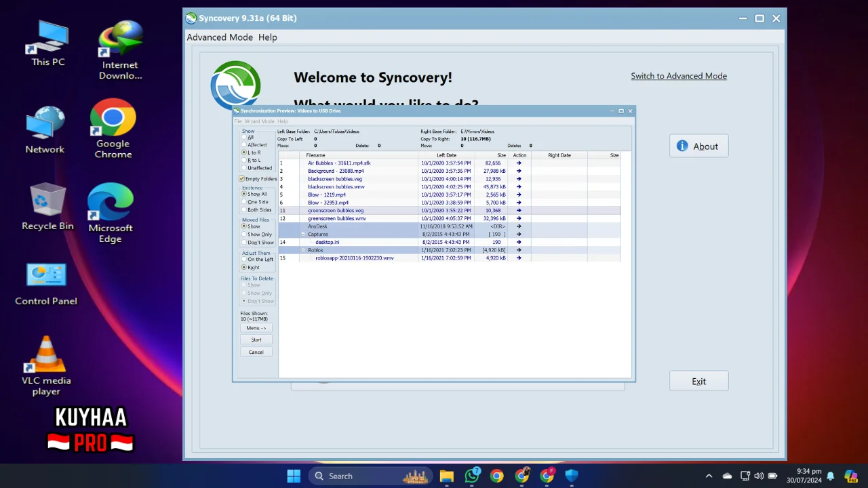Click the Syncovery logo in the welcome window
The image size is (868, 488).
click(235, 84)
